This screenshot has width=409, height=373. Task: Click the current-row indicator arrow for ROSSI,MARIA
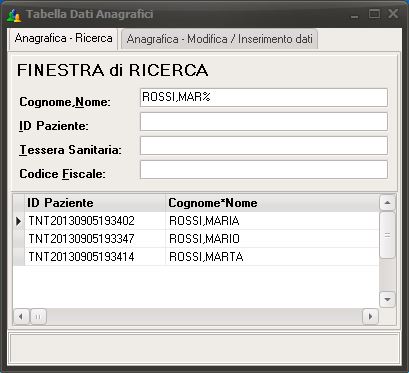pos(19,221)
